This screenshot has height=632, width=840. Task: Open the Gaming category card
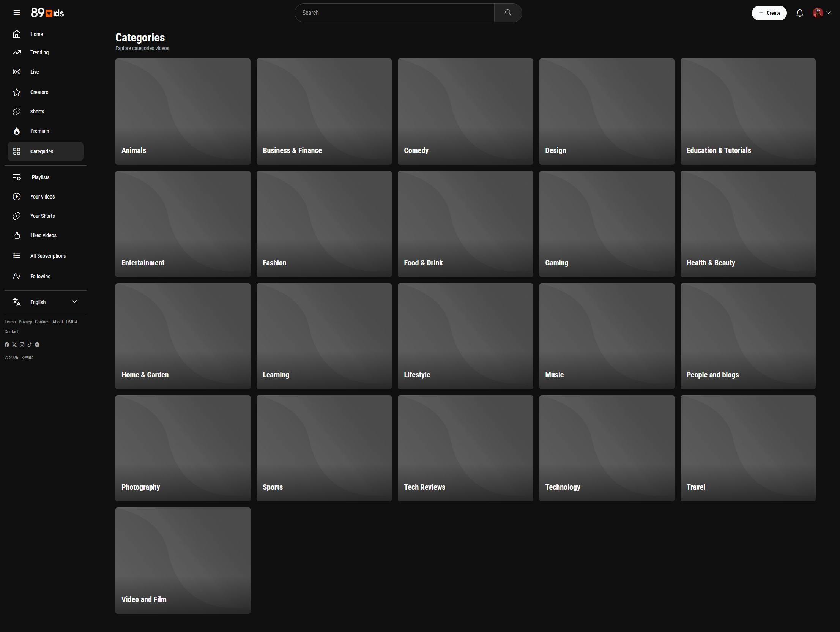pos(607,224)
